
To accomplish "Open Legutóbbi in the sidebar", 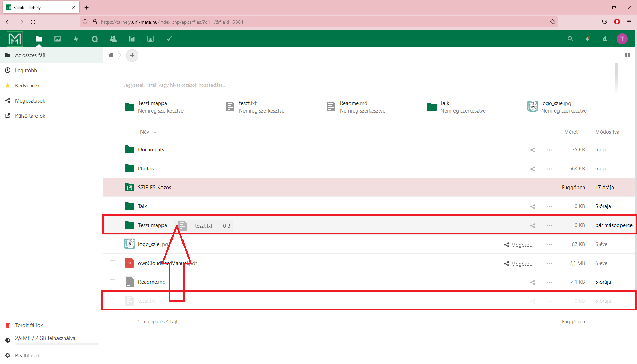I will tap(27, 71).
